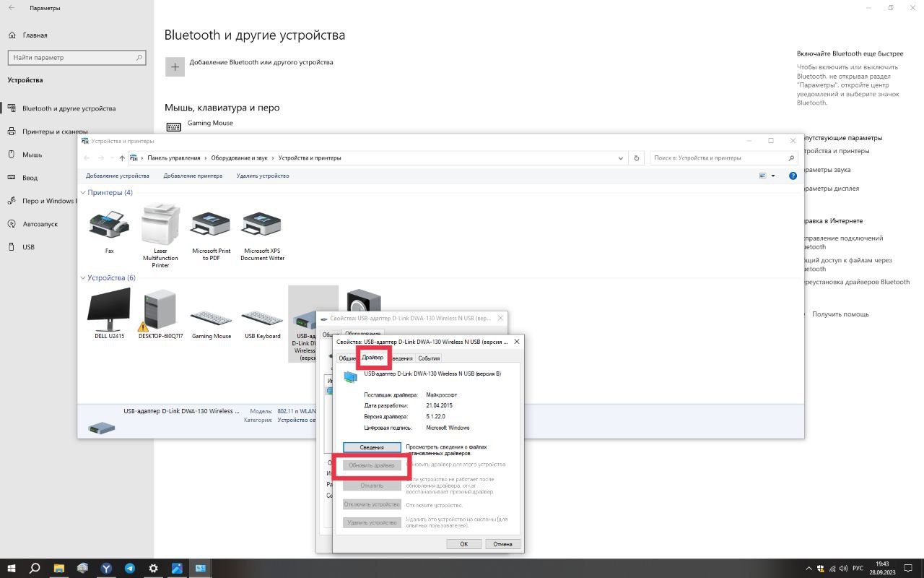The width and height of the screenshot is (924, 578).
Task: Focus the Найти параметр search box
Action: pyautogui.click(x=77, y=57)
